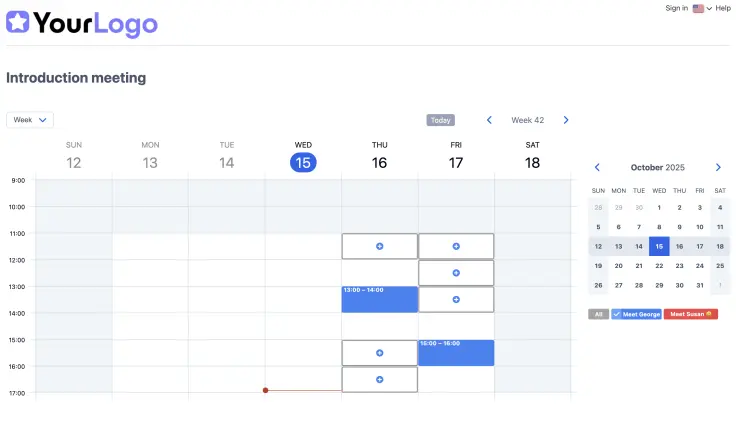Click the Sign in link
Screen dimensions: 736x421
pyautogui.click(x=676, y=8)
